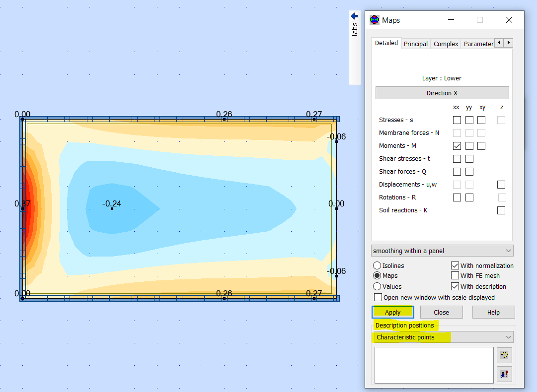The width and height of the screenshot is (537, 392).
Task: Disable the With description option
Action: pyautogui.click(x=455, y=286)
